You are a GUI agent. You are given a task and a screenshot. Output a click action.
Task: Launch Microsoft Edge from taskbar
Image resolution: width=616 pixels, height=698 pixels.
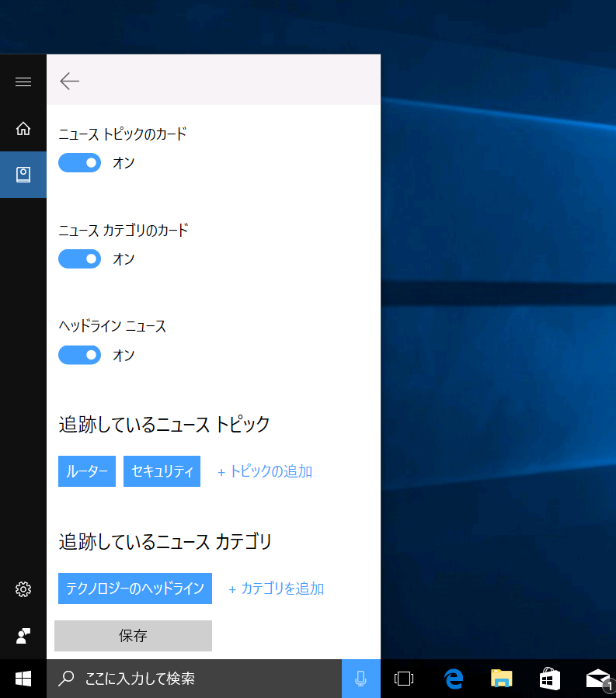click(x=454, y=679)
